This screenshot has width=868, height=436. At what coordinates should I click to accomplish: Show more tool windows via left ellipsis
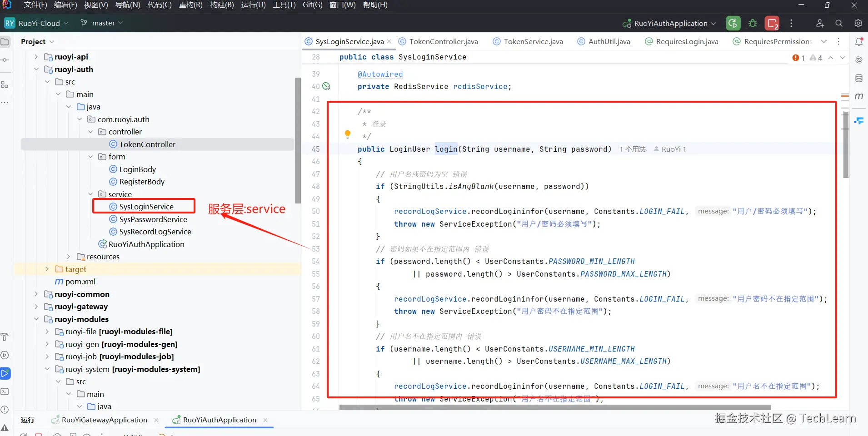(5, 103)
